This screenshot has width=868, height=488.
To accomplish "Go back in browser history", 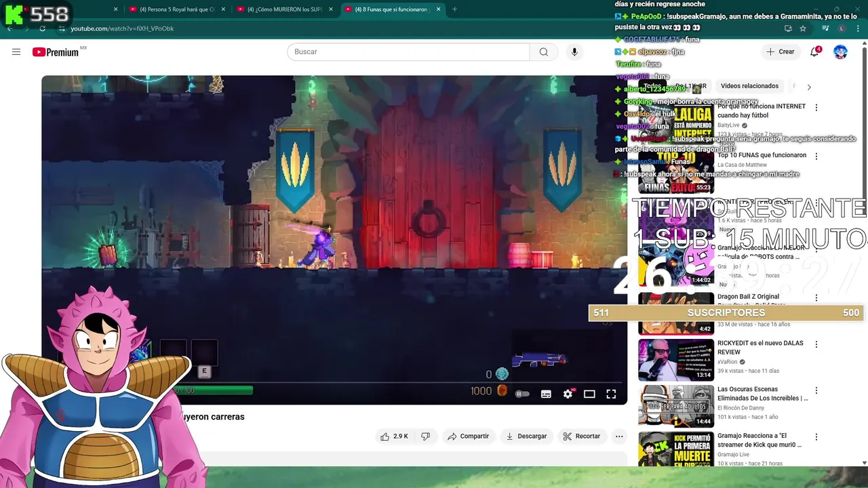I will [x=9, y=28].
